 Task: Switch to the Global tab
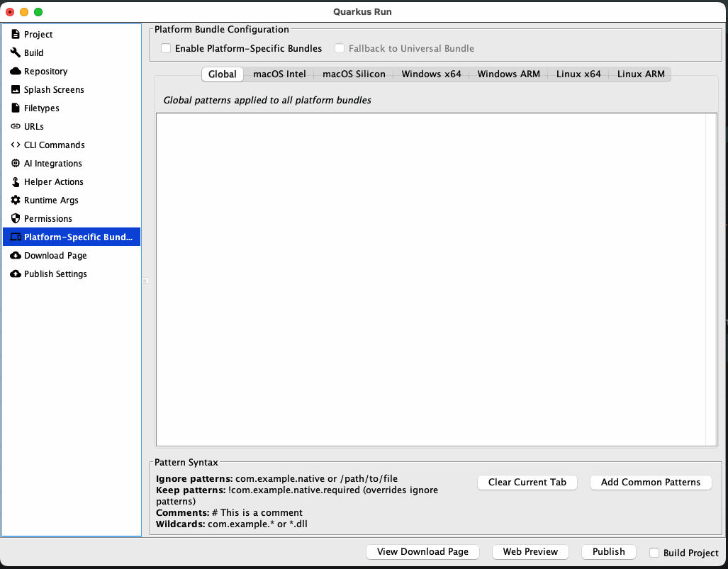[x=223, y=74]
